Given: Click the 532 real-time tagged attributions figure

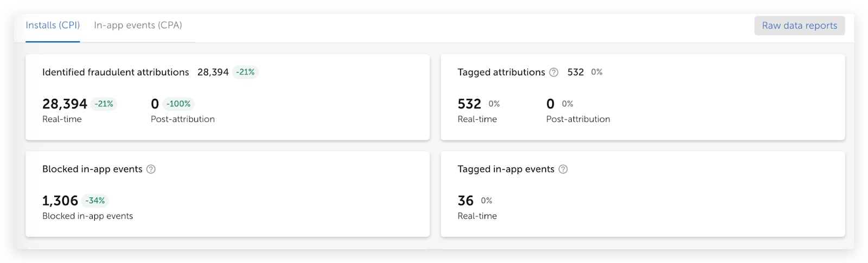Looking at the screenshot, I should pos(469,104).
